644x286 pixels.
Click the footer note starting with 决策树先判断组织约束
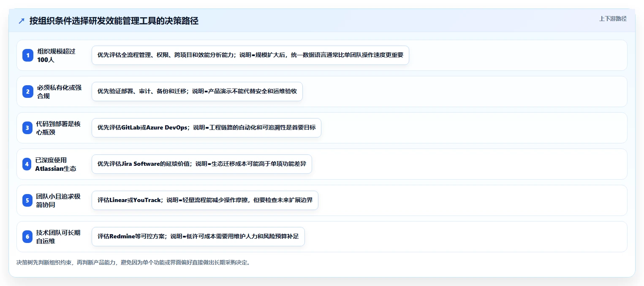(x=134, y=262)
